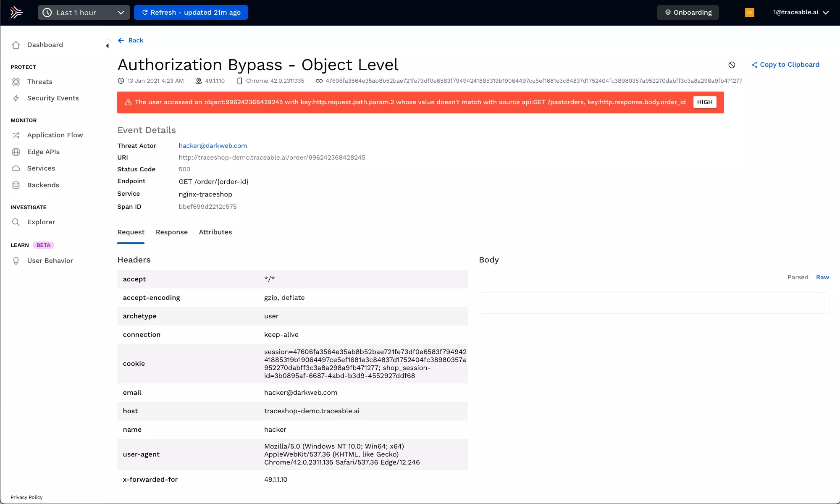Image resolution: width=840 pixels, height=504 pixels.
Task: Collapse the left sidebar panel
Action: [107, 45]
